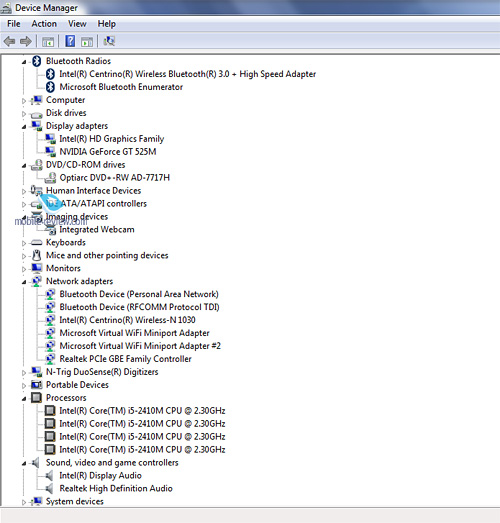Open the View menu

point(77,24)
